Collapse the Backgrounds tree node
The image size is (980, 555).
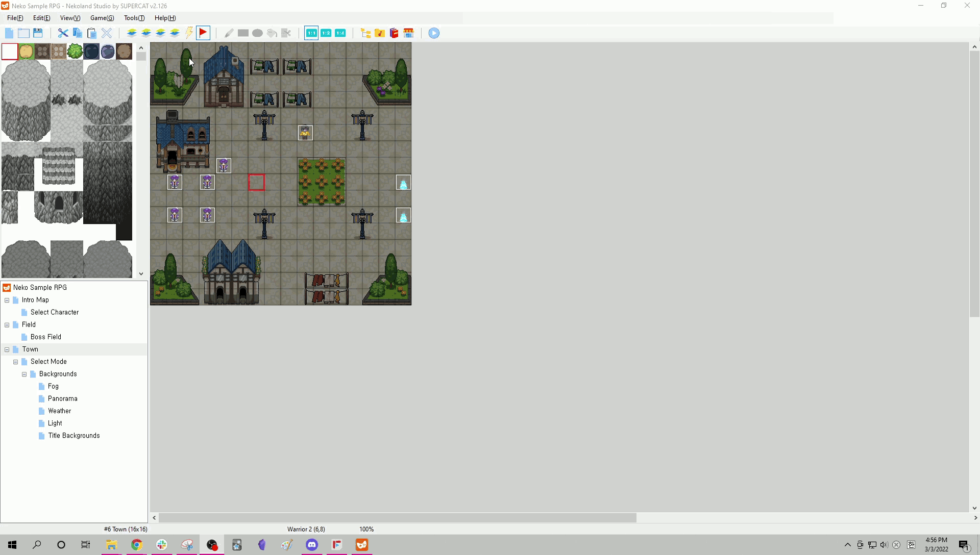[x=24, y=374]
